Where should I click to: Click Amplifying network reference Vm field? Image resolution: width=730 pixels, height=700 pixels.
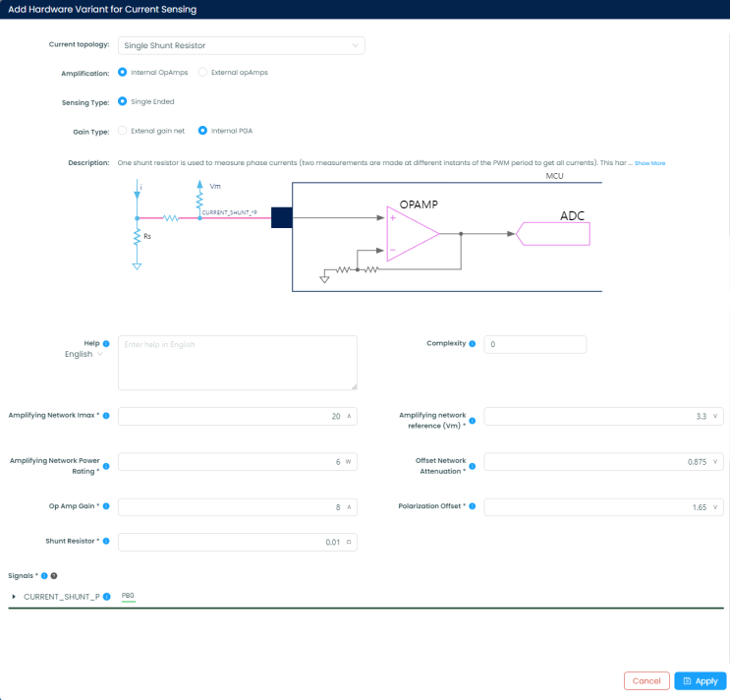pyautogui.click(x=603, y=417)
